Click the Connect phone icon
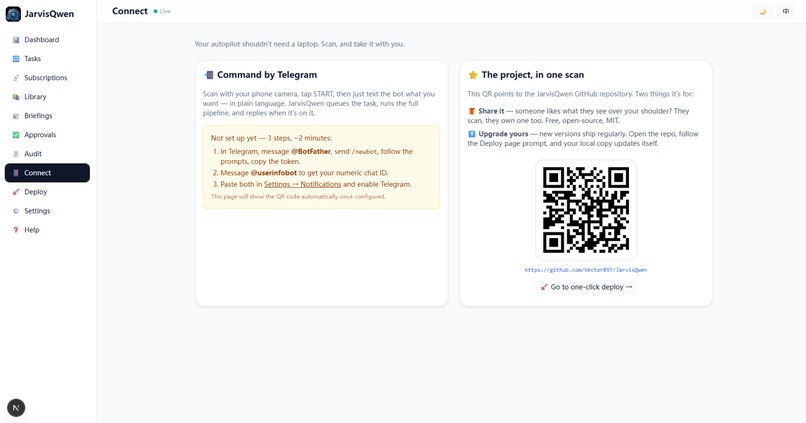 [16, 173]
